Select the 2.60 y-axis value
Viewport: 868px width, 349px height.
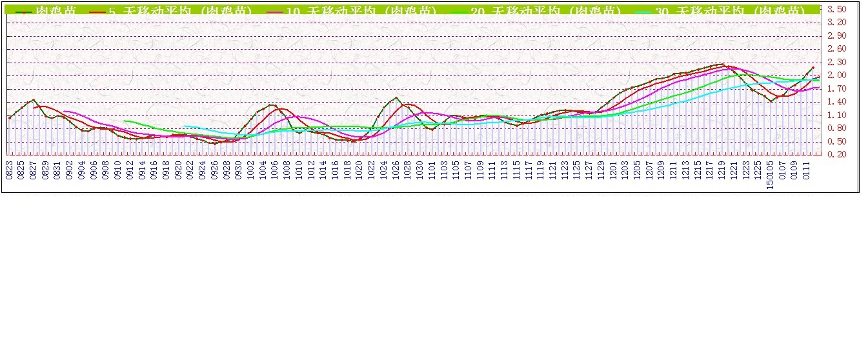(x=836, y=48)
